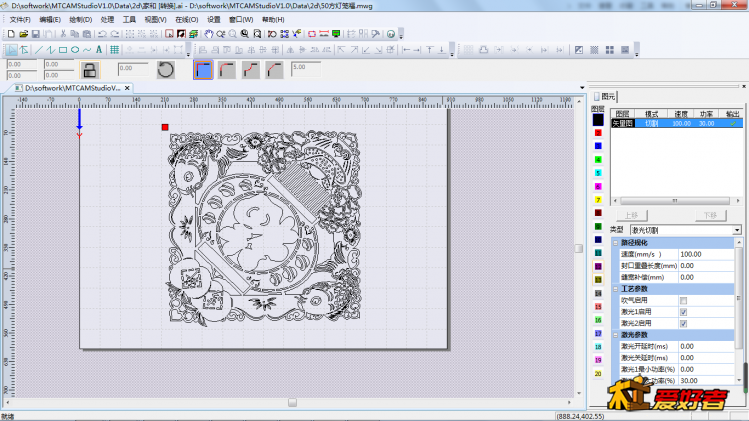Open the 编辑(E) menu
Viewport: 749px width, 421px height.
(x=50, y=20)
